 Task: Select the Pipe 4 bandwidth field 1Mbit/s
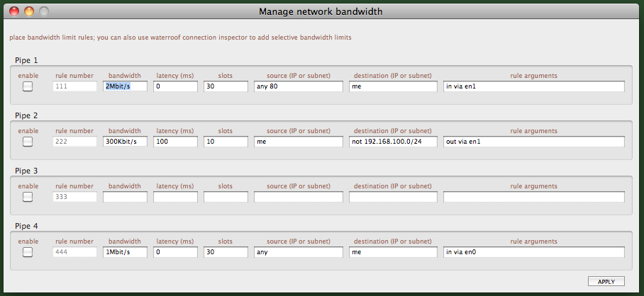click(125, 252)
